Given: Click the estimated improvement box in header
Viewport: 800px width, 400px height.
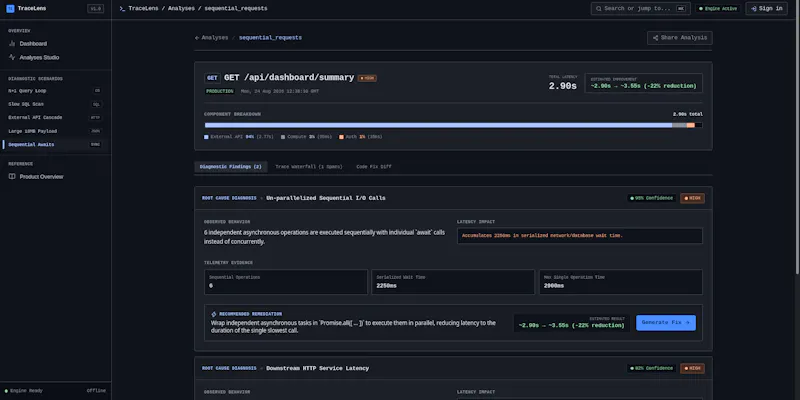Looking at the screenshot, I should pos(643,83).
